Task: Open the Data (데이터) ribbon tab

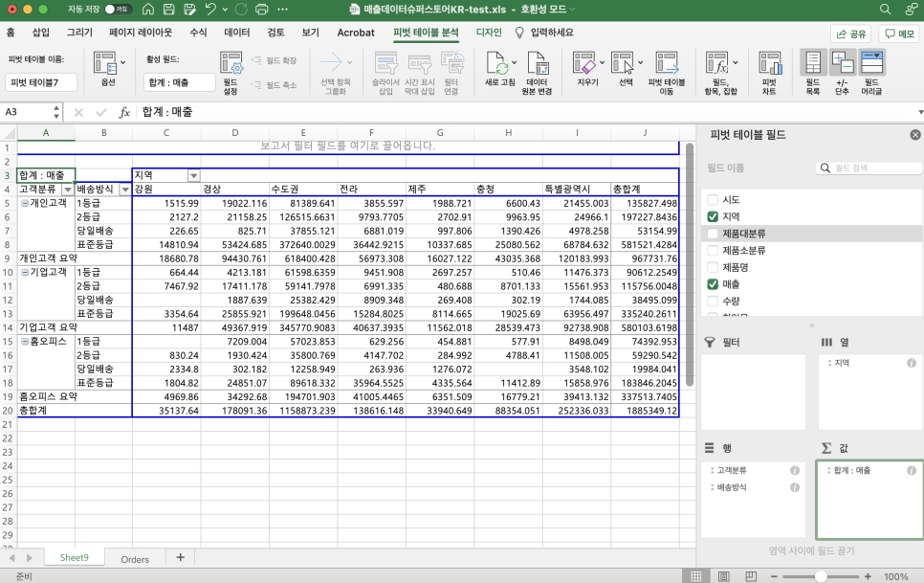Action: point(237,33)
